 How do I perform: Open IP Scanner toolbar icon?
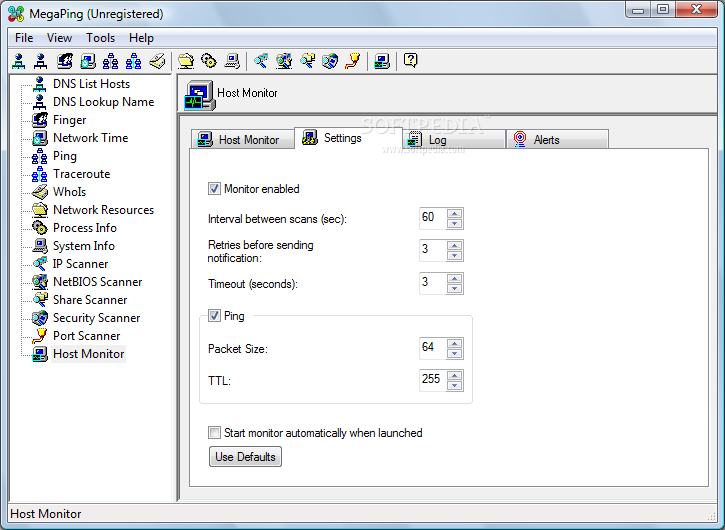(x=261, y=61)
